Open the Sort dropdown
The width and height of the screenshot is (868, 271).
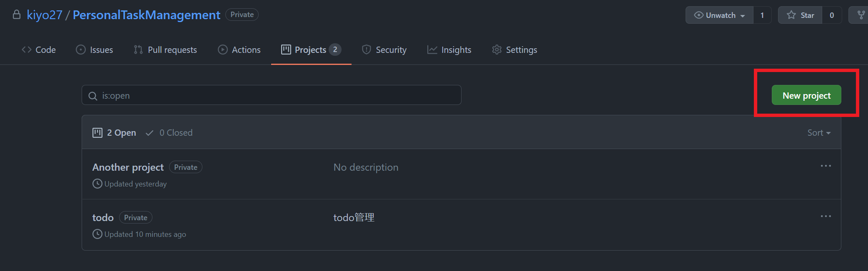coord(819,133)
